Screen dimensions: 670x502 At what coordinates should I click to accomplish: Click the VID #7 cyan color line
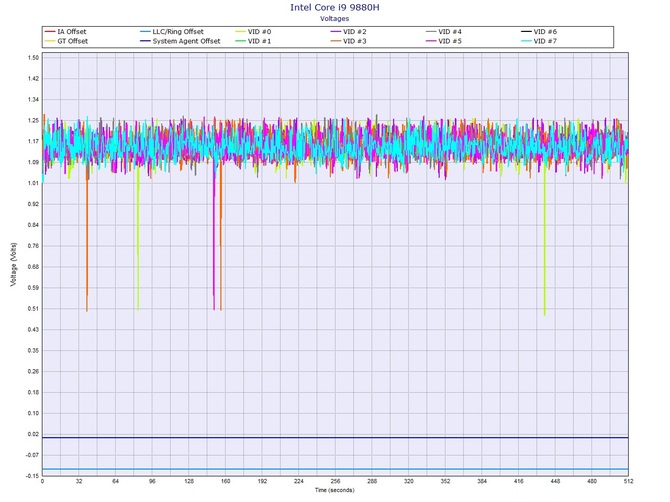tap(526, 41)
